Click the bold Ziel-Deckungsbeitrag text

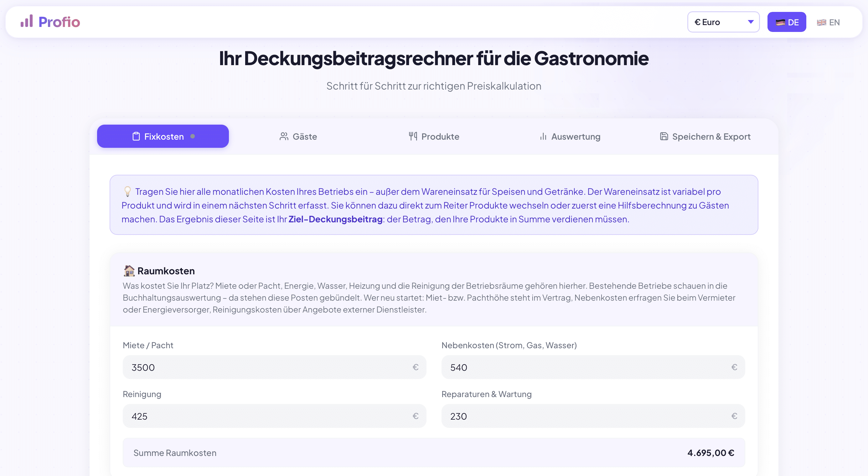[x=335, y=219]
